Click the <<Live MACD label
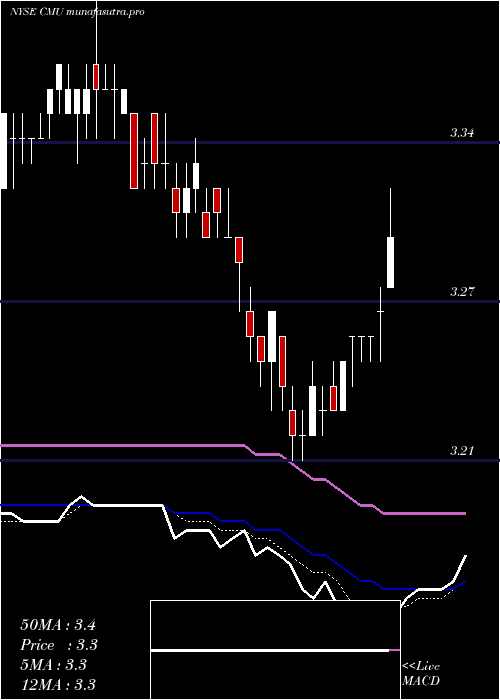 click(421, 674)
